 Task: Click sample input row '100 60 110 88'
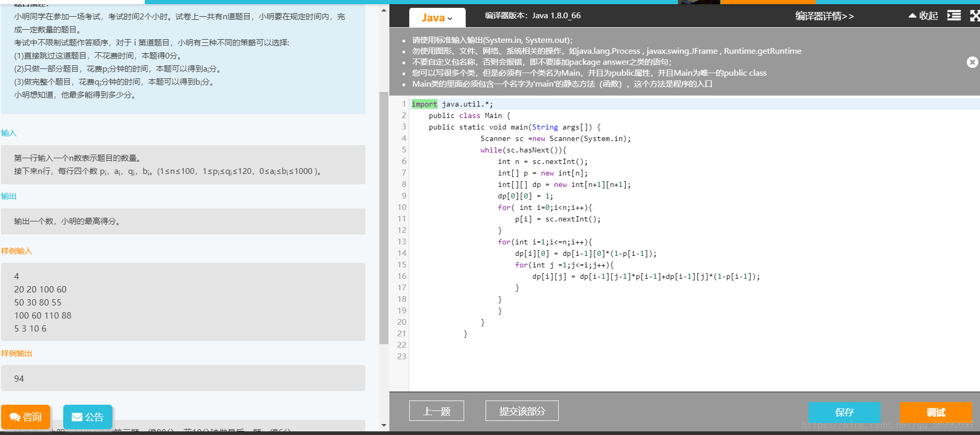point(43,315)
